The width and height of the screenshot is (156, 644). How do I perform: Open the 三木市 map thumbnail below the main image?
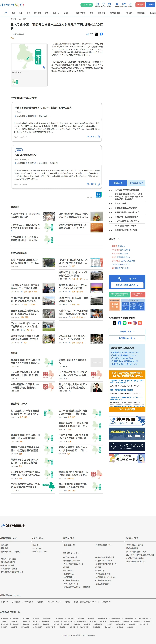(x=15, y=82)
